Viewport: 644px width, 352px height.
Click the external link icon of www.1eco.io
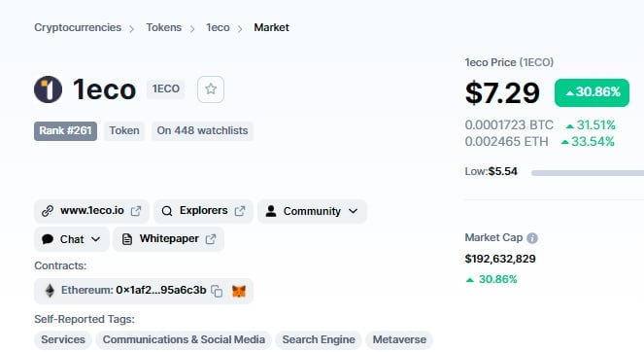pos(136,211)
